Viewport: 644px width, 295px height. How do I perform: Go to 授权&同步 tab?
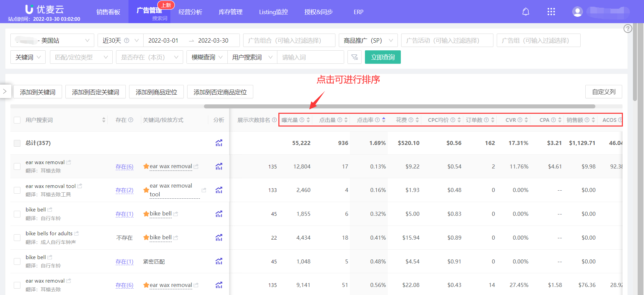pos(319,12)
